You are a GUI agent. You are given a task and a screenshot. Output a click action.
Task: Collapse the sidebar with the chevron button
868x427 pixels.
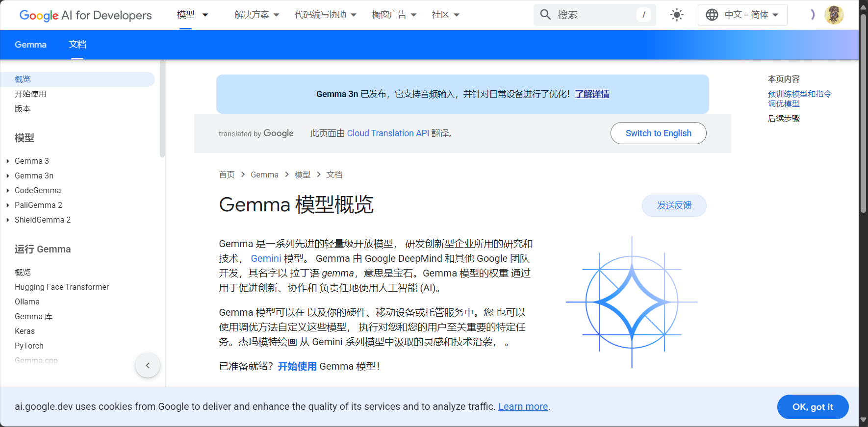[148, 365]
